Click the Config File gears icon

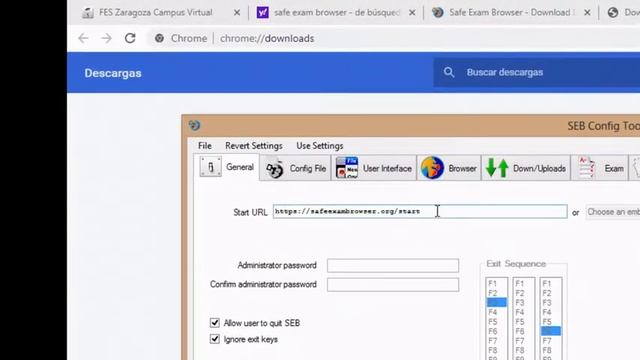(x=274, y=169)
